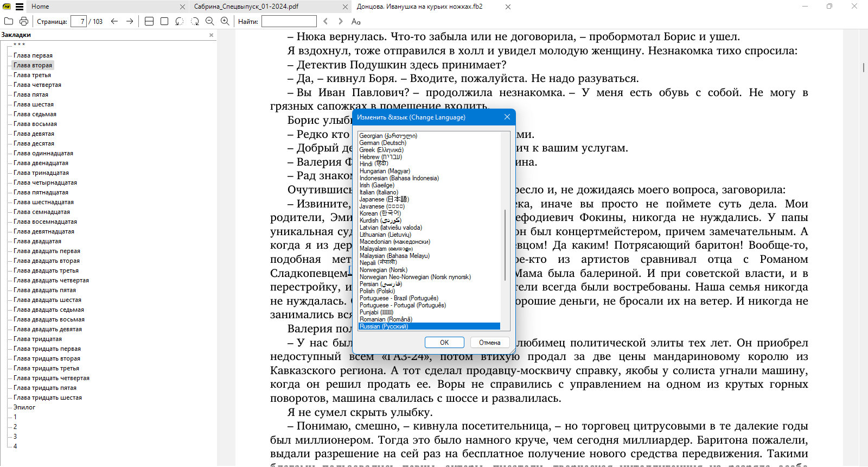This screenshot has height=467, width=868.
Task: Switch to Сабрина_Спецвыпуск_01-2024.pdf tab
Action: coord(246,7)
